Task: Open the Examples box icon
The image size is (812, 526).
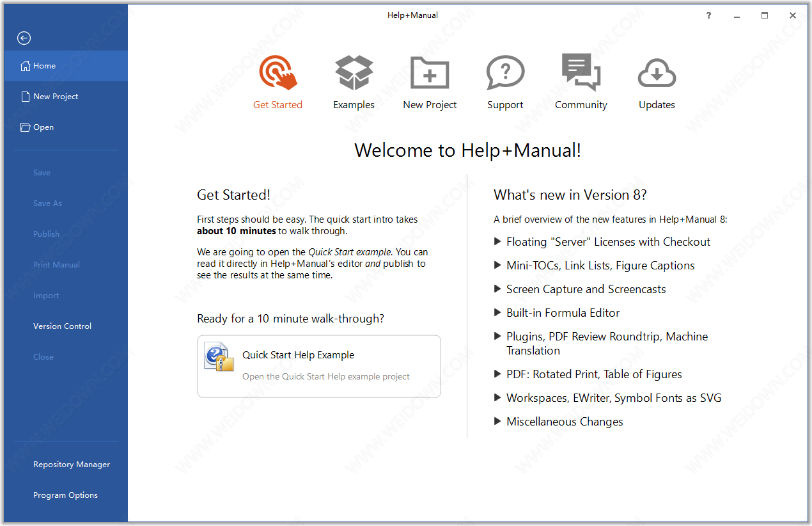Action: point(354,73)
